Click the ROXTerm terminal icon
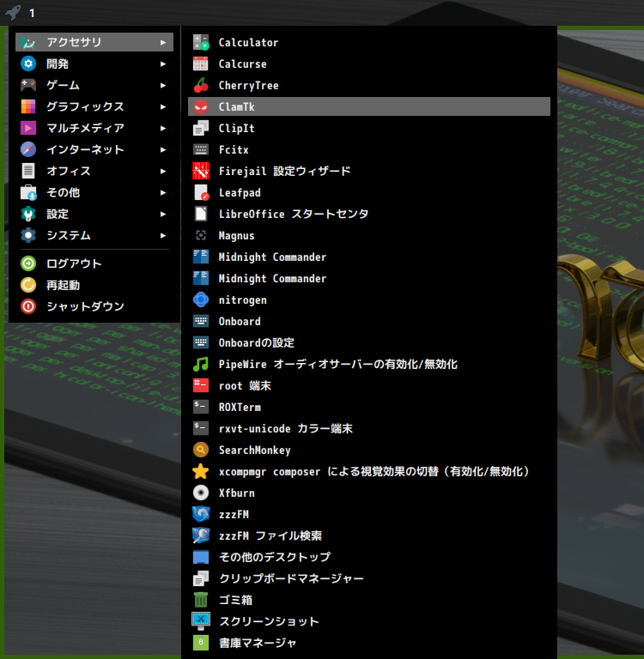The image size is (644, 659). [x=201, y=407]
